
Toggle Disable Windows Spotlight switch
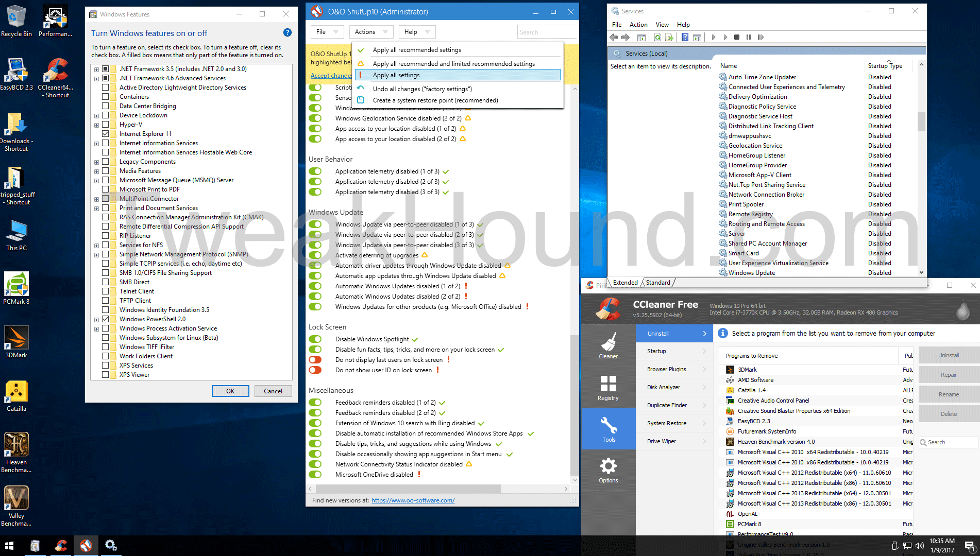pyautogui.click(x=315, y=339)
